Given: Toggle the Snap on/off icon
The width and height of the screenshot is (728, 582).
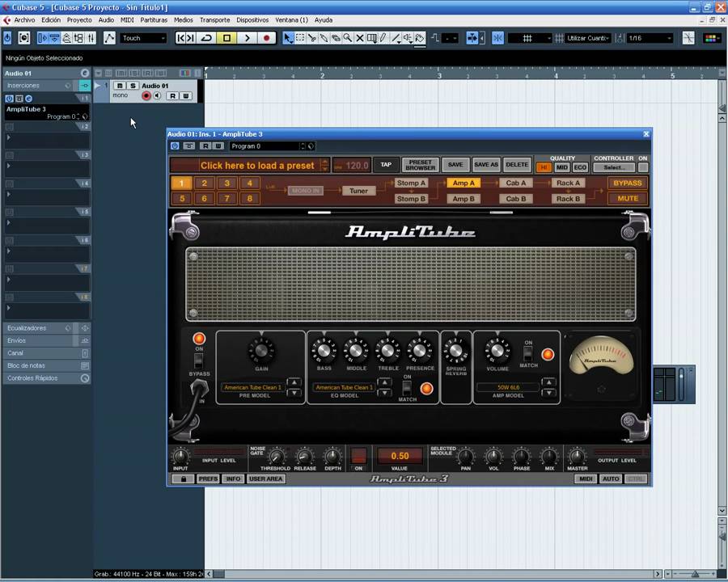Looking at the screenshot, I should coord(497,38).
